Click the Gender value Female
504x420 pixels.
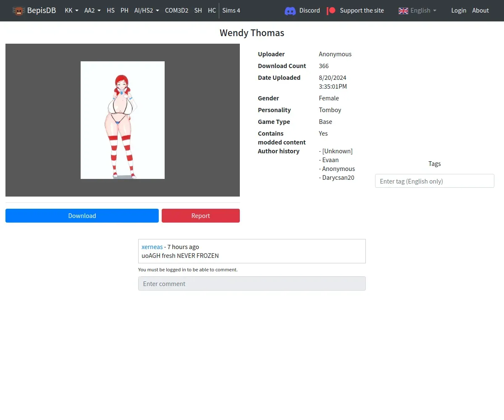pos(329,98)
